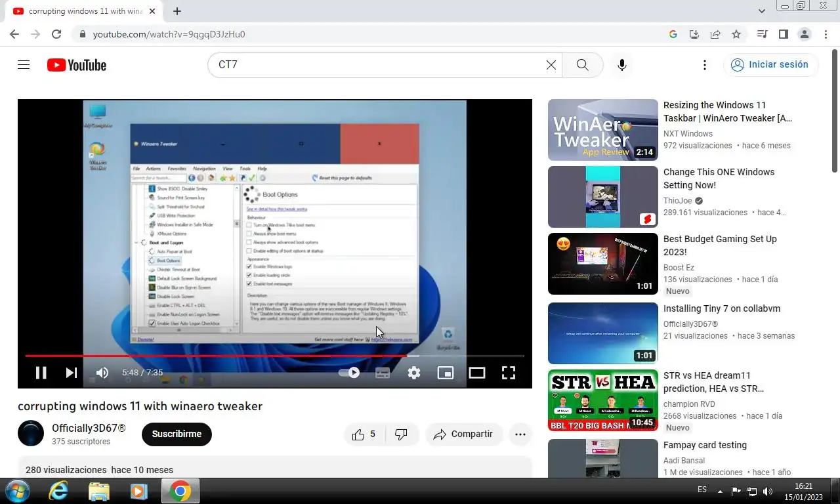The image size is (840, 504).
Task: Open the Officially3D67® channel name link
Action: point(89,429)
